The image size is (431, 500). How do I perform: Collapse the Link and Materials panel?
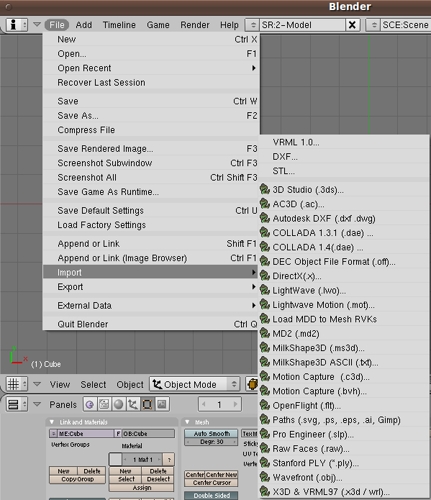click(52, 422)
